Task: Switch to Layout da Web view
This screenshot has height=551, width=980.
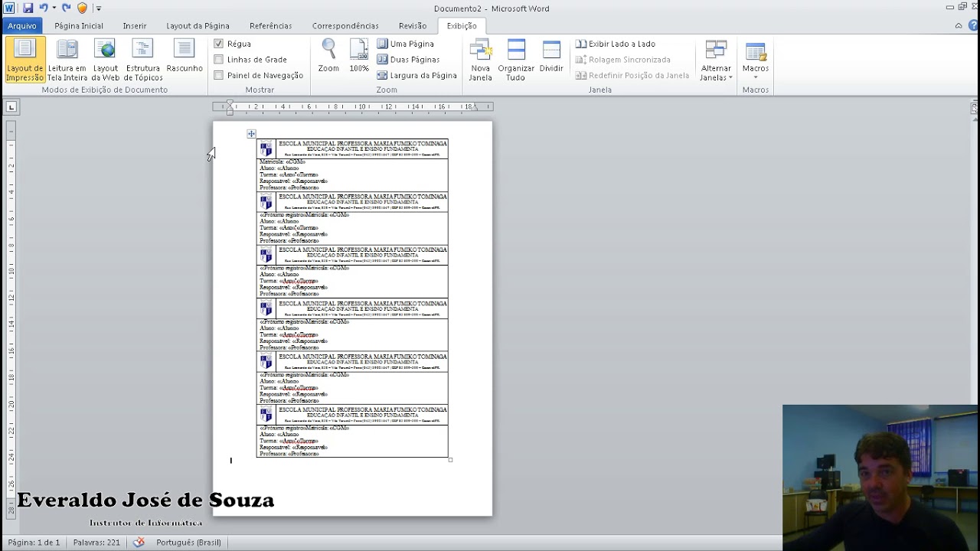Action: [106, 60]
